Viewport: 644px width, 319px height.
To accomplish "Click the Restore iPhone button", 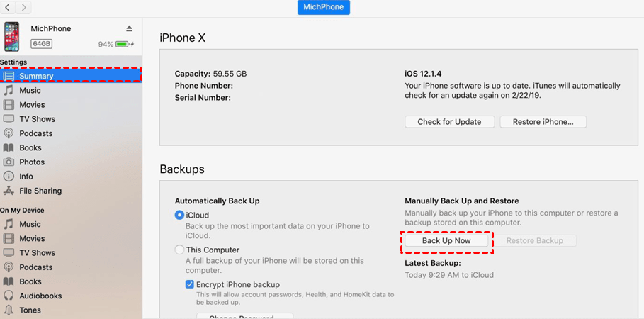I will point(543,122).
